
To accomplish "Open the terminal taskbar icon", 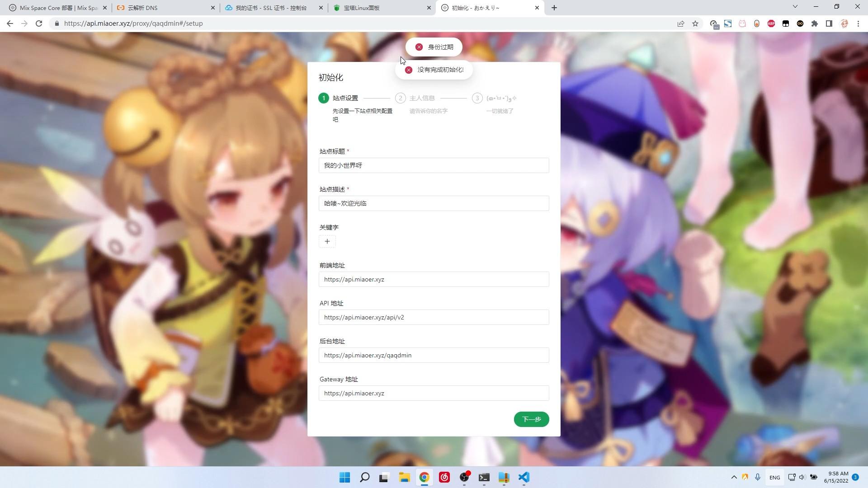I will [484, 477].
